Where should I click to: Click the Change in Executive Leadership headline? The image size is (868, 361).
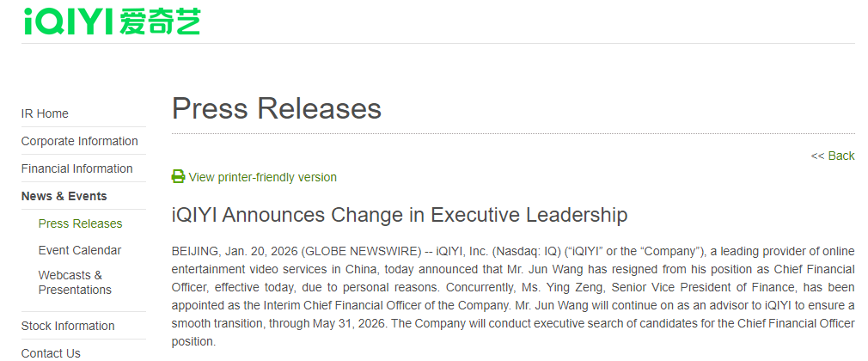click(x=400, y=215)
